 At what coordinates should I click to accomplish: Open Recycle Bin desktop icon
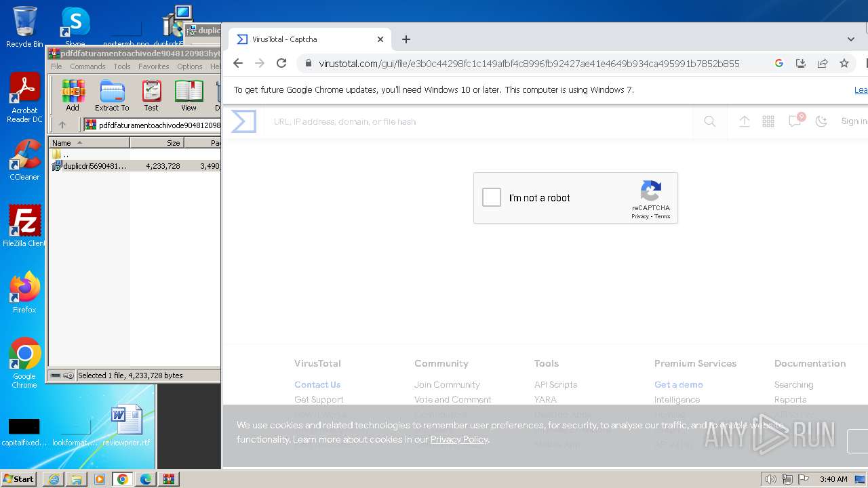24,27
